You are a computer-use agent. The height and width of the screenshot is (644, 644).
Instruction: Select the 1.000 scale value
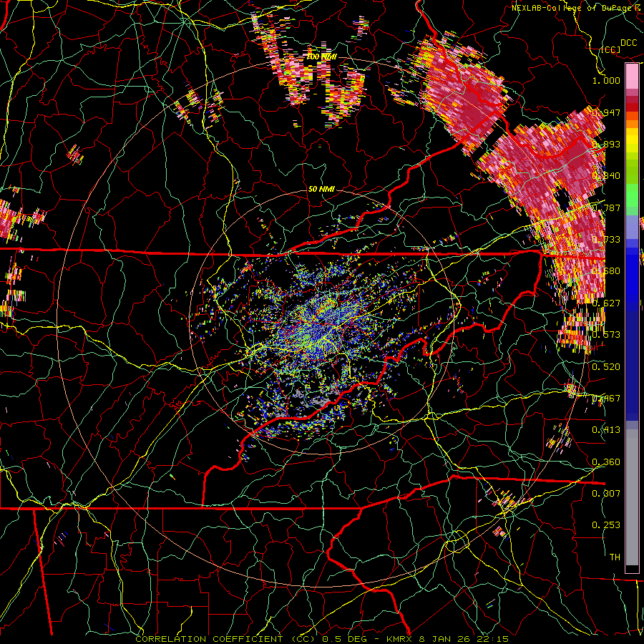click(606, 80)
